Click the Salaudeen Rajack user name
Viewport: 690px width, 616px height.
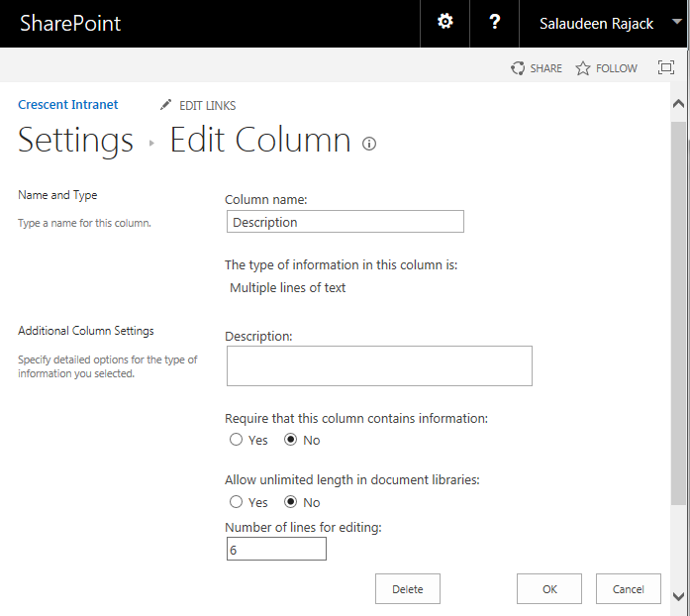click(x=596, y=24)
